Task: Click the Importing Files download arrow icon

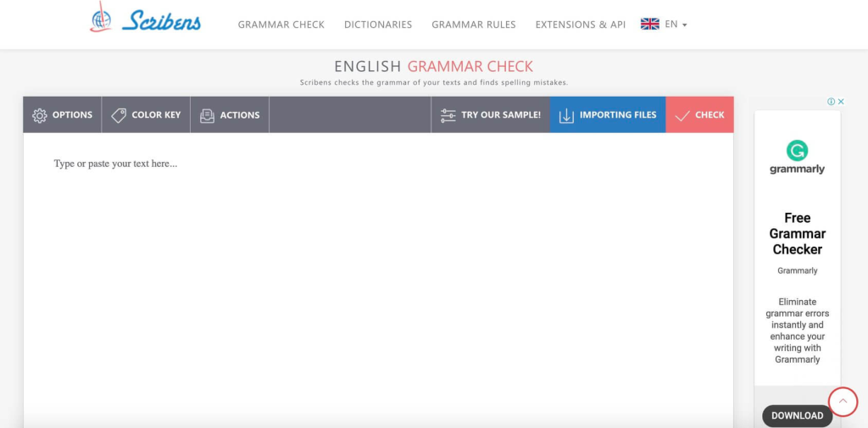Action: (566, 115)
